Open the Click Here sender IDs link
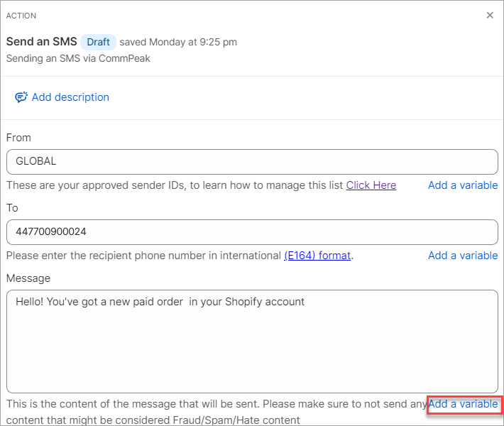The height and width of the screenshot is (426, 504). tap(371, 185)
